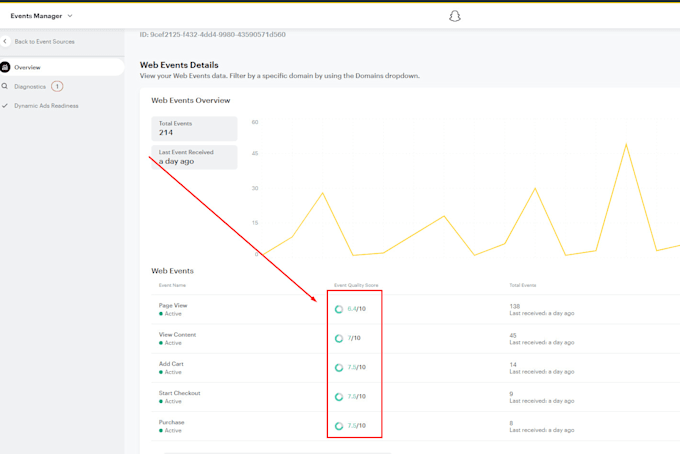This screenshot has width=680, height=454.
Task: Open Dynamic Ads Readiness
Action: (x=46, y=106)
